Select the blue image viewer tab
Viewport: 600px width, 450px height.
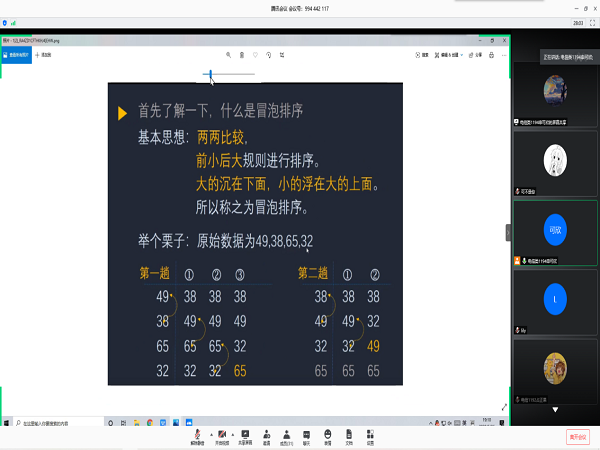point(17,55)
